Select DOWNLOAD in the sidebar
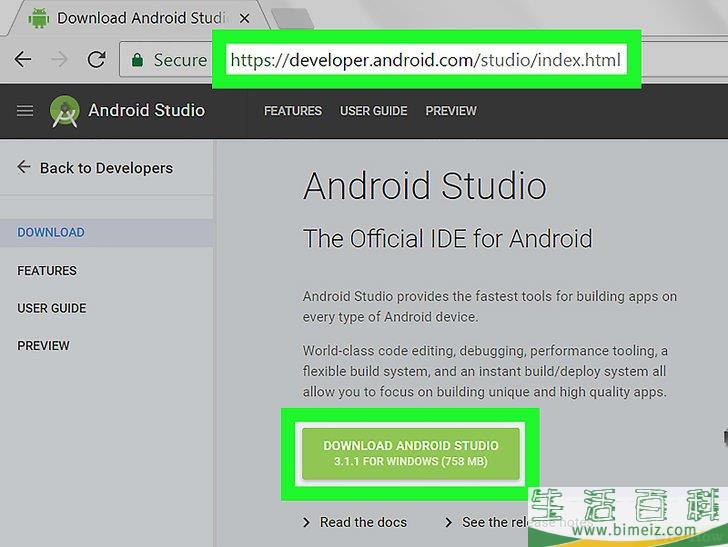The height and width of the screenshot is (547, 728). [51, 232]
